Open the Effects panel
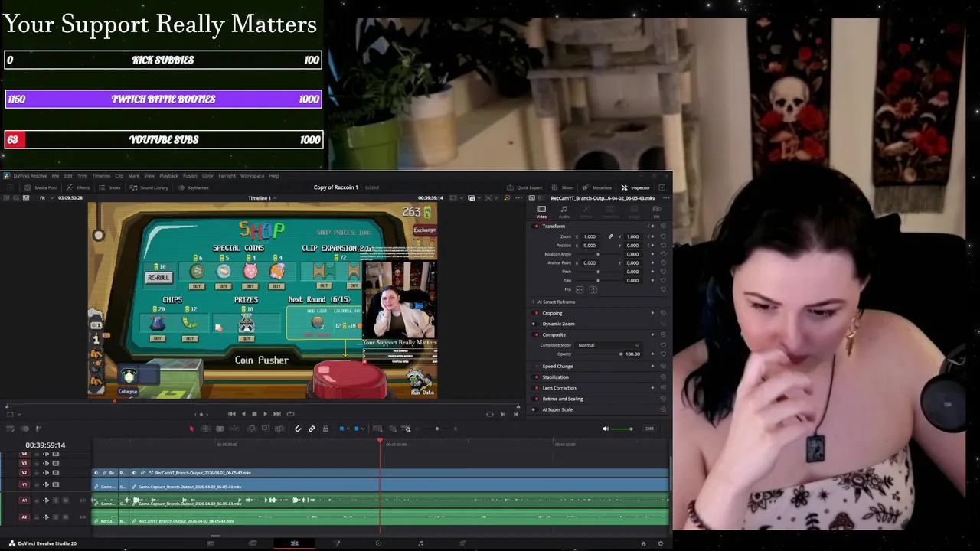Viewport: 980px width, 551px height. (79, 187)
